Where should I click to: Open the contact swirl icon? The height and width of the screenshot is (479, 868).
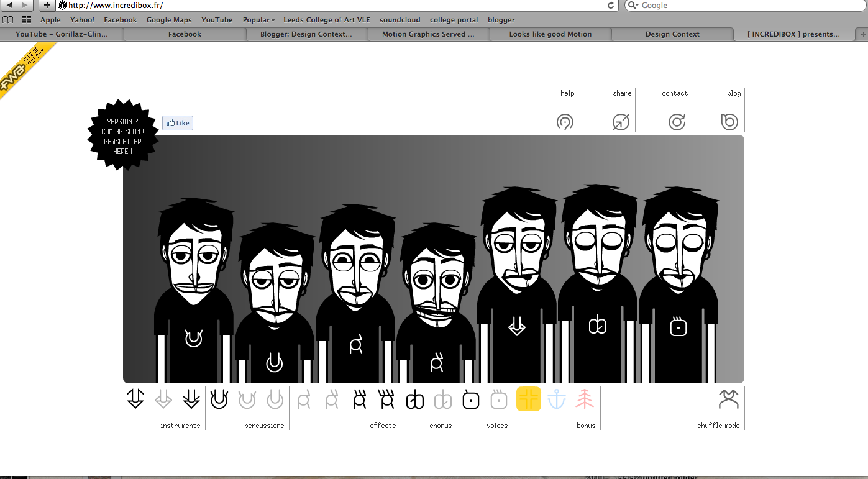click(677, 122)
